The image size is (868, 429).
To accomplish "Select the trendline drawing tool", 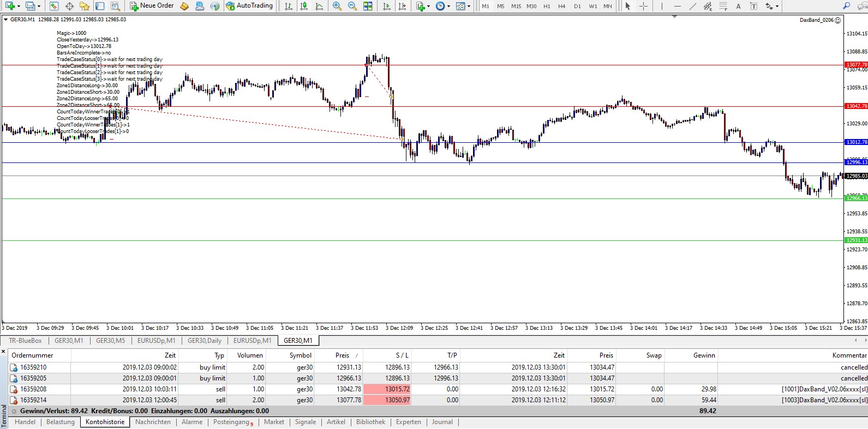I will tap(692, 6).
